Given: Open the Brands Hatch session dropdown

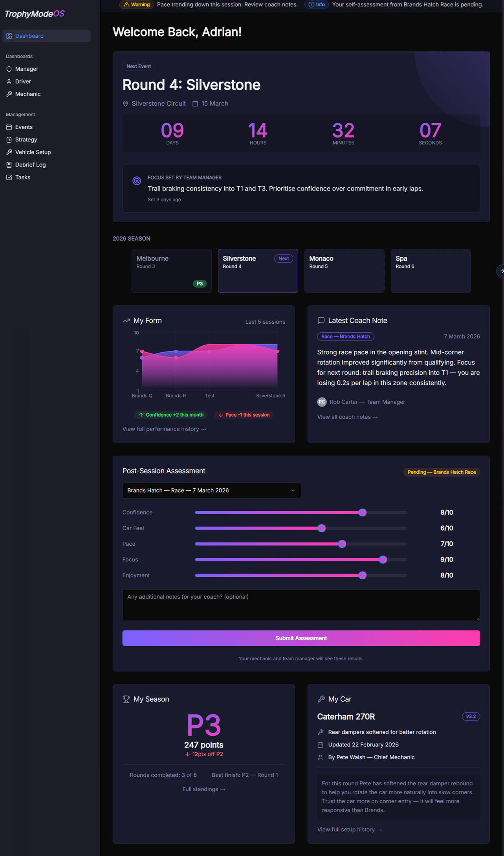Looking at the screenshot, I should 211,490.
